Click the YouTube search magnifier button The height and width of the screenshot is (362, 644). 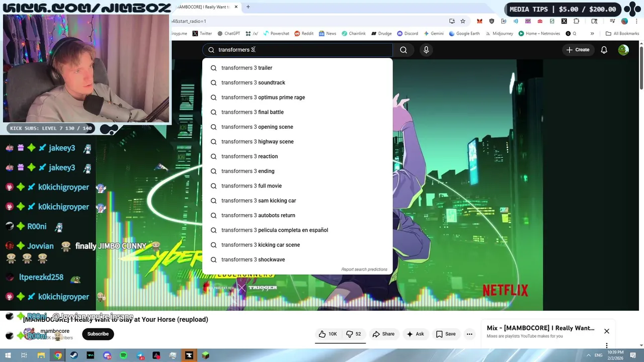[x=404, y=50]
